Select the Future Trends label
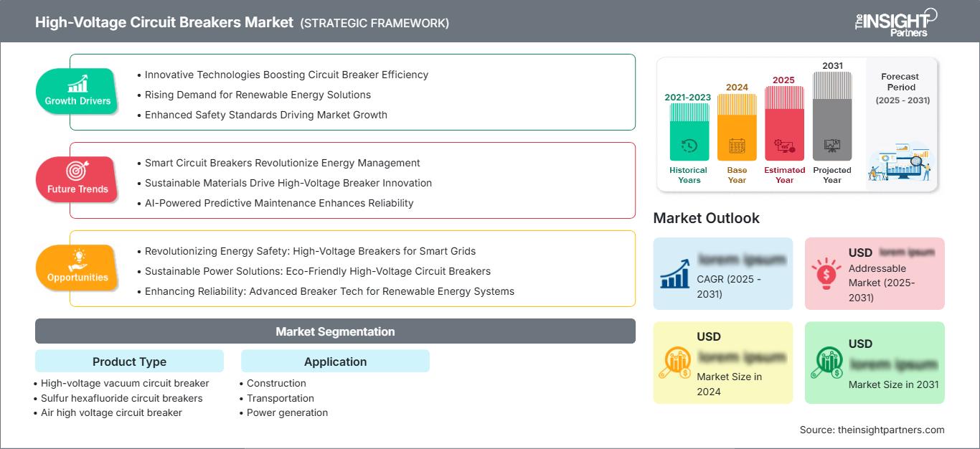Viewport: 980px width, 449px height. [77, 189]
